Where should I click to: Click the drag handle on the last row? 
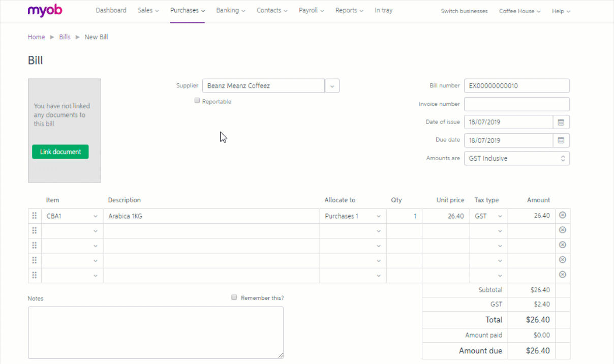35,276
